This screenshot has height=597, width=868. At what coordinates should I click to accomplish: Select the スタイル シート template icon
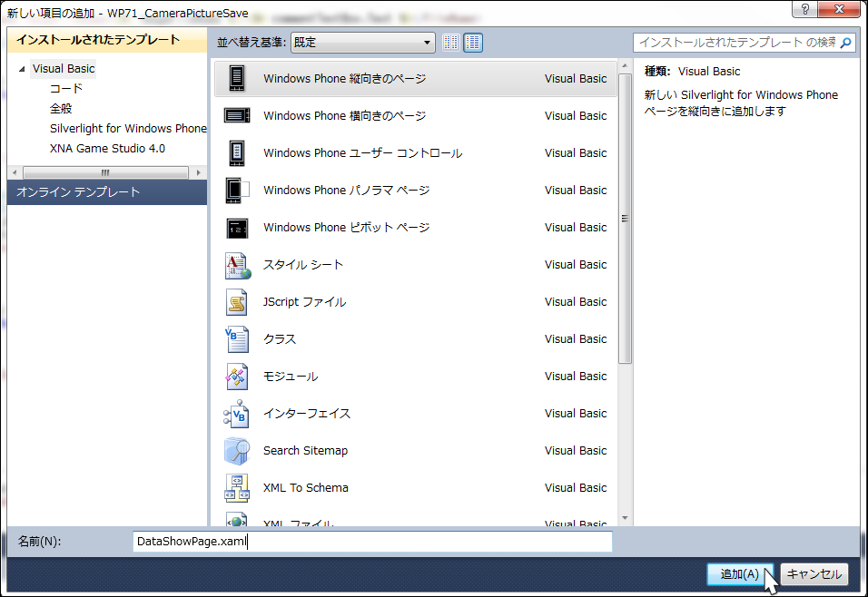pos(238,265)
